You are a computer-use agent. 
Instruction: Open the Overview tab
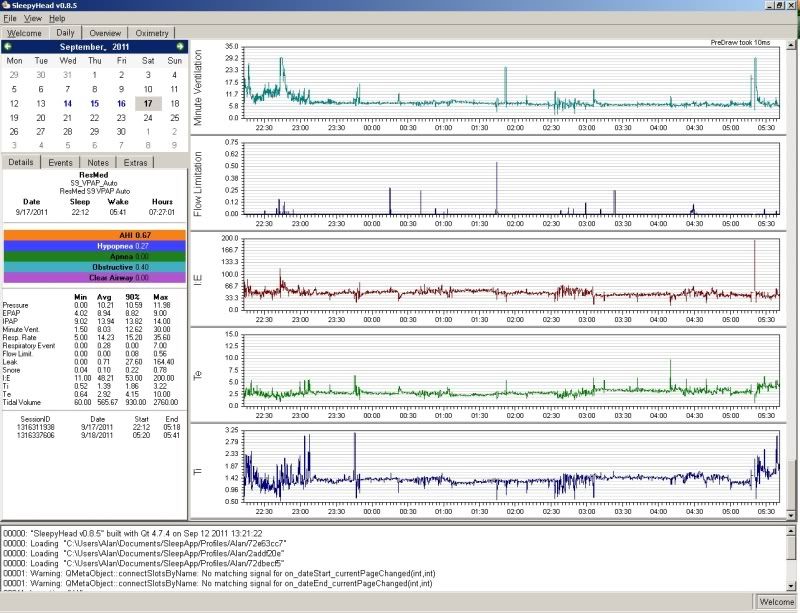[x=105, y=33]
